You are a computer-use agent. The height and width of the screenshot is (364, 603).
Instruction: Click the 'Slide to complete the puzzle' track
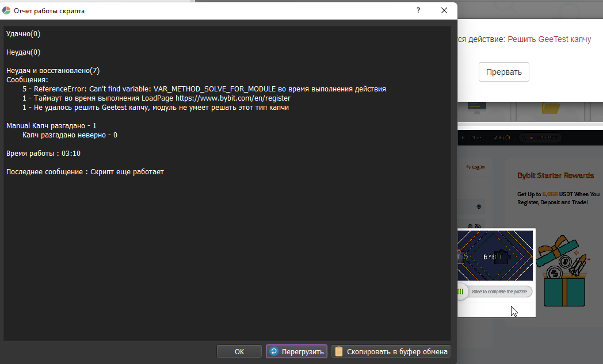coord(499,292)
